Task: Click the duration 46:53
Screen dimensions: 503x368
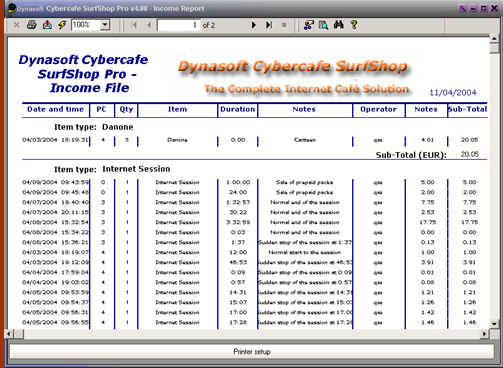Action: 238,262
